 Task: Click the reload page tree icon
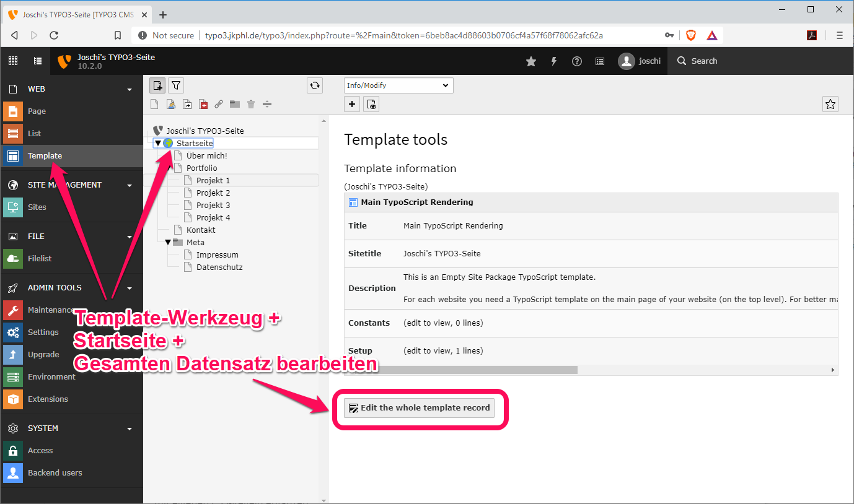315,85
